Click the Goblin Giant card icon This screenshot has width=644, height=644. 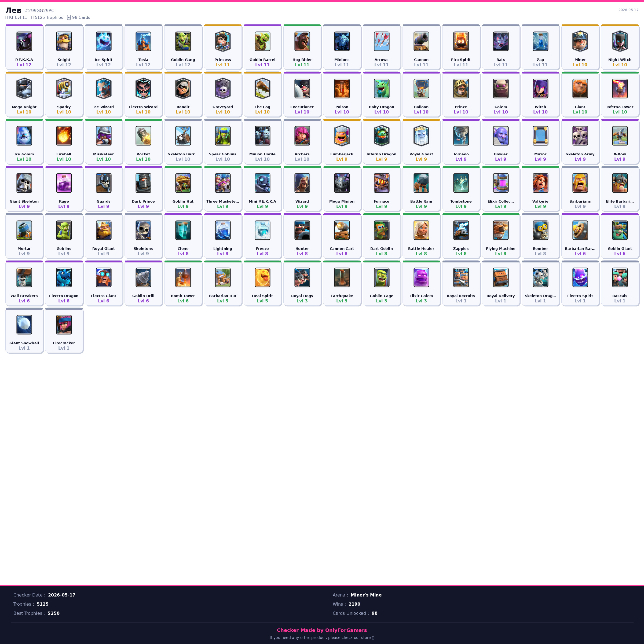[x=620, y=230]
